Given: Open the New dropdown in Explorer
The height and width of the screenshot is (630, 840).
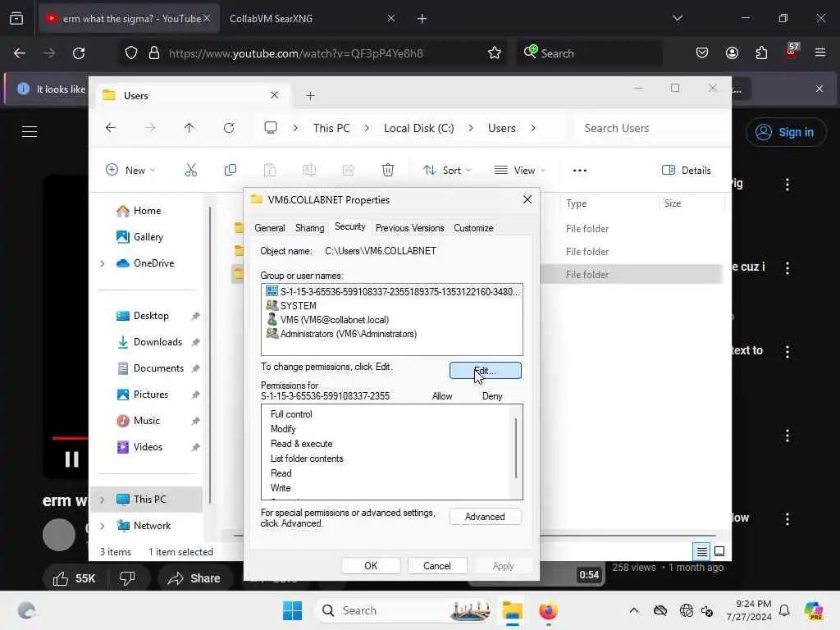Looking at the screenshot, I should (x=130, y=171).
